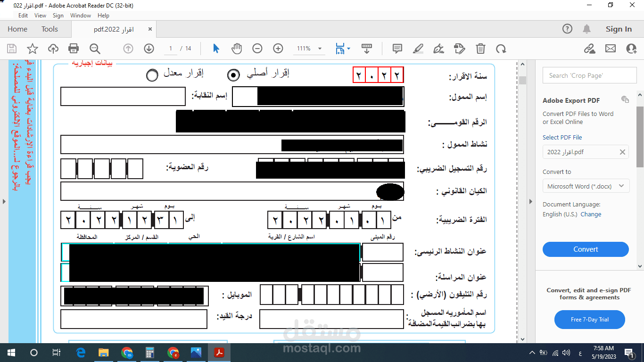Switch to the Home tab
The image size is (644, 362).
pos(17,29)
